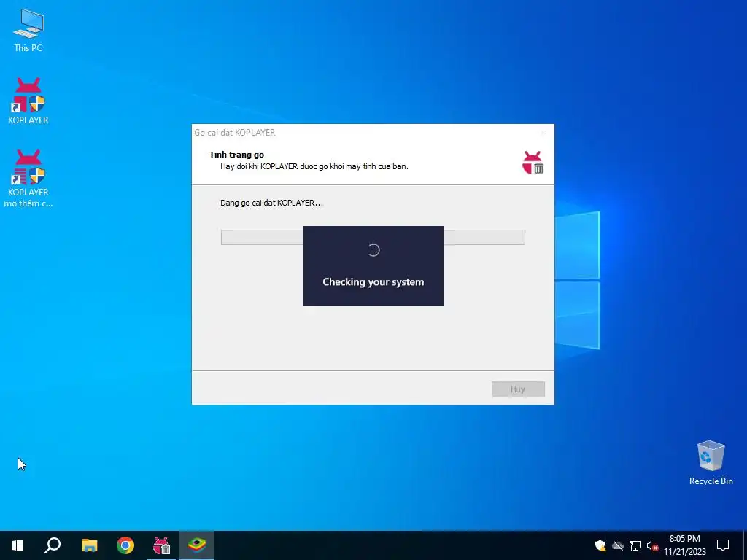Open the Recycle Bin icon
Viewport: 747px width, 560px height.
coord(711,463)
